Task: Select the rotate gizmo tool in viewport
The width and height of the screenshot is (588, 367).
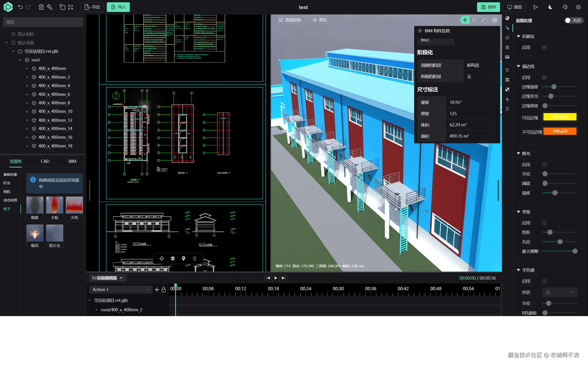Action: 474,20
